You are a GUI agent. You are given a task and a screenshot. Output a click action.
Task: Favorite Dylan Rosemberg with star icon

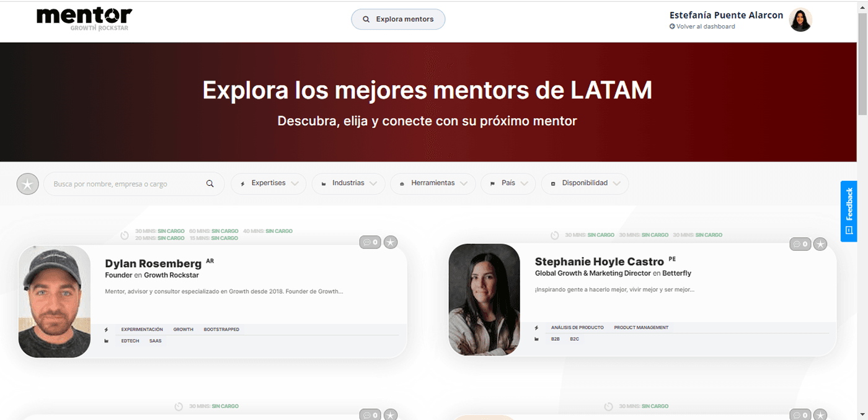tap(391, 243)
